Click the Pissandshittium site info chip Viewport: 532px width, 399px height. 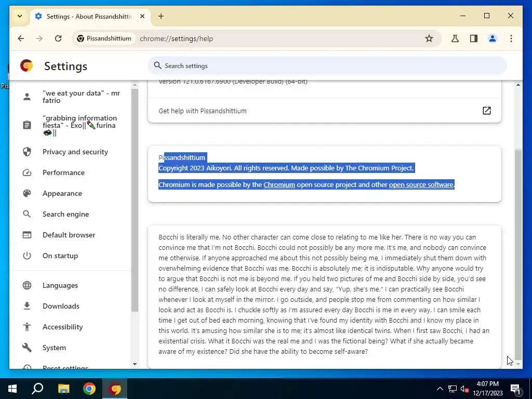tap(104, 38)
